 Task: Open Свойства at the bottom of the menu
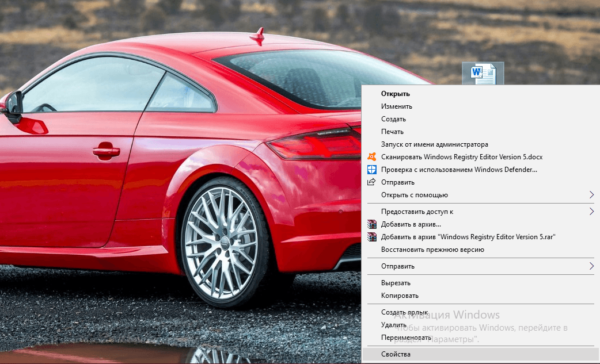(396, 354)
